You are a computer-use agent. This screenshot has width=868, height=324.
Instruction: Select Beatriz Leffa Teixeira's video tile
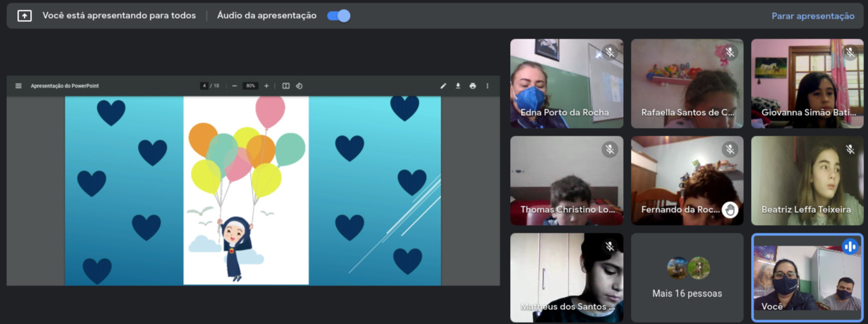point(807,181)
